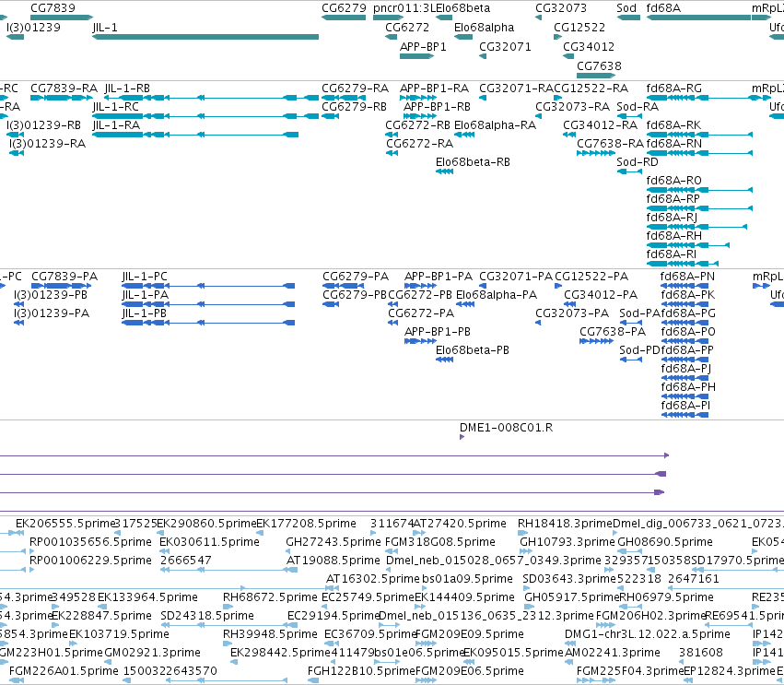Select the RP001035656.5prime EST label
784x685 pixels.
tap(90, 542)
